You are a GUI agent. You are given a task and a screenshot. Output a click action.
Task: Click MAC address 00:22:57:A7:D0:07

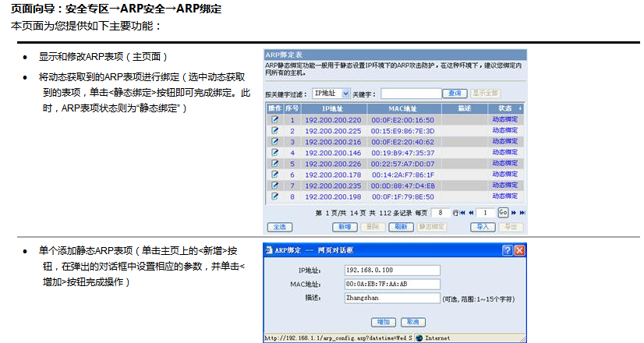coord(403,164)
